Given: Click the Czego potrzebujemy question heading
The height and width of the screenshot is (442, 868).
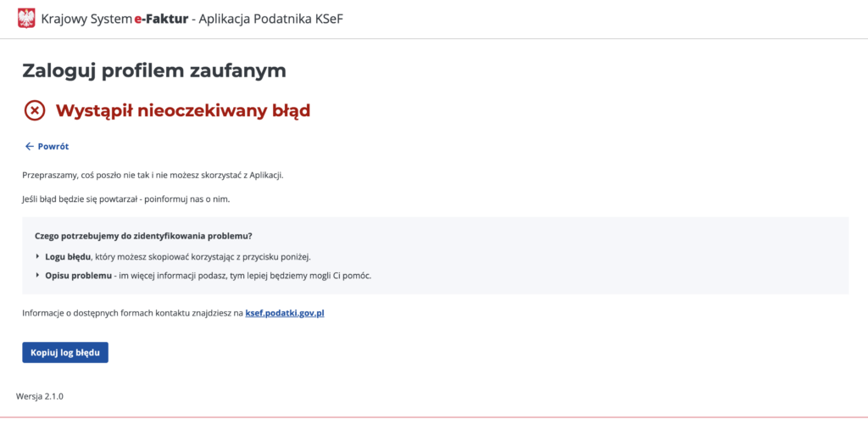Looking at the screenshot, I should 143,236.
